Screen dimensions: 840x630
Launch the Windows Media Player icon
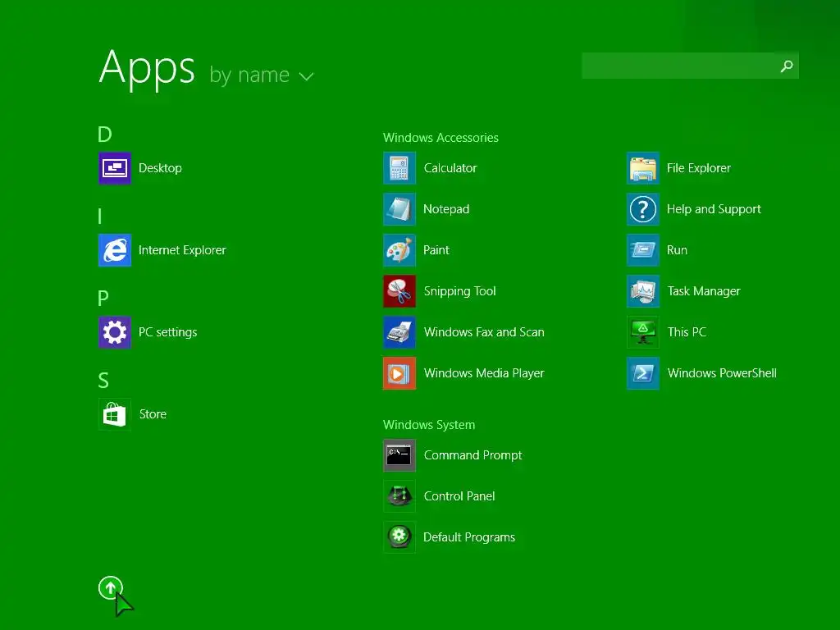pyautogui.click(x=399, y=373)
